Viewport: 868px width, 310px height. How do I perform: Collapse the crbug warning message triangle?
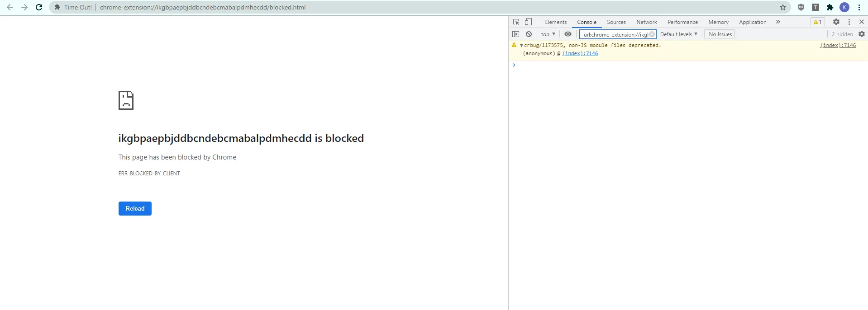click(x=521, y=46)
